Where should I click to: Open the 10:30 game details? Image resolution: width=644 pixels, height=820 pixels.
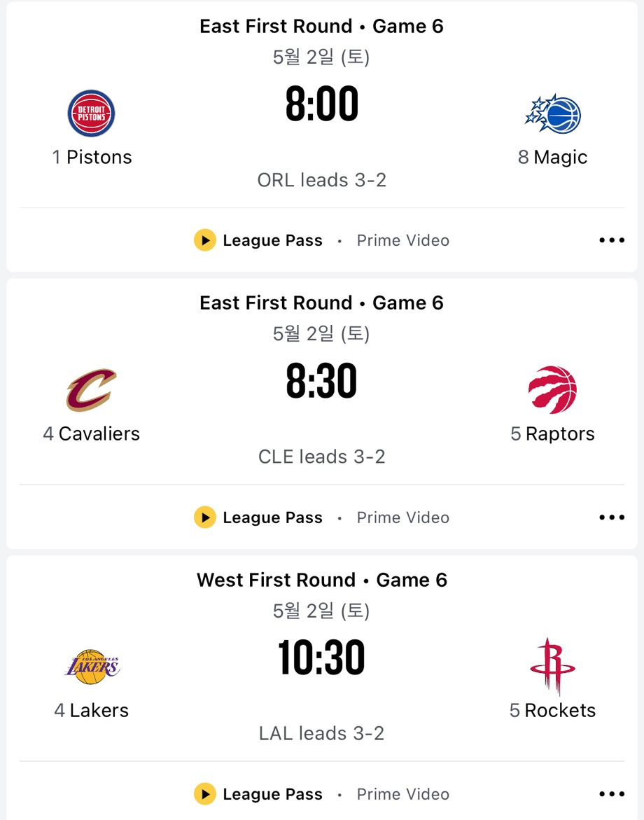point(321,658)
